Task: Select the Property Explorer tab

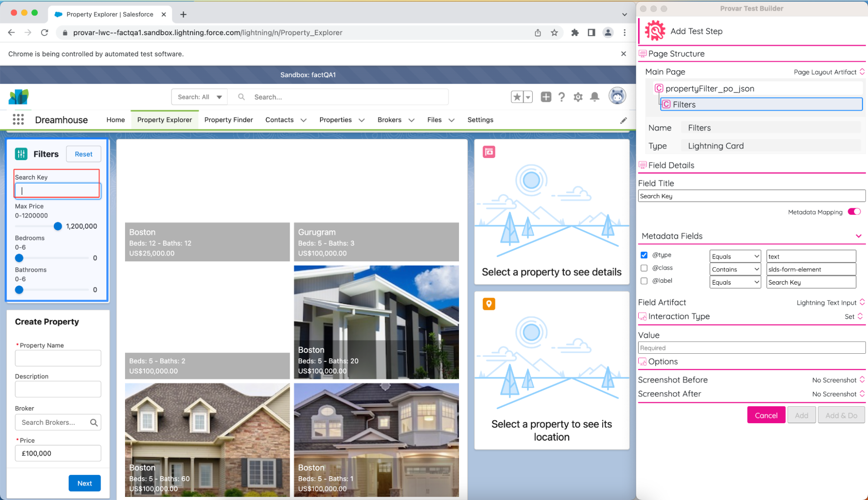Action: pos(165,120)
